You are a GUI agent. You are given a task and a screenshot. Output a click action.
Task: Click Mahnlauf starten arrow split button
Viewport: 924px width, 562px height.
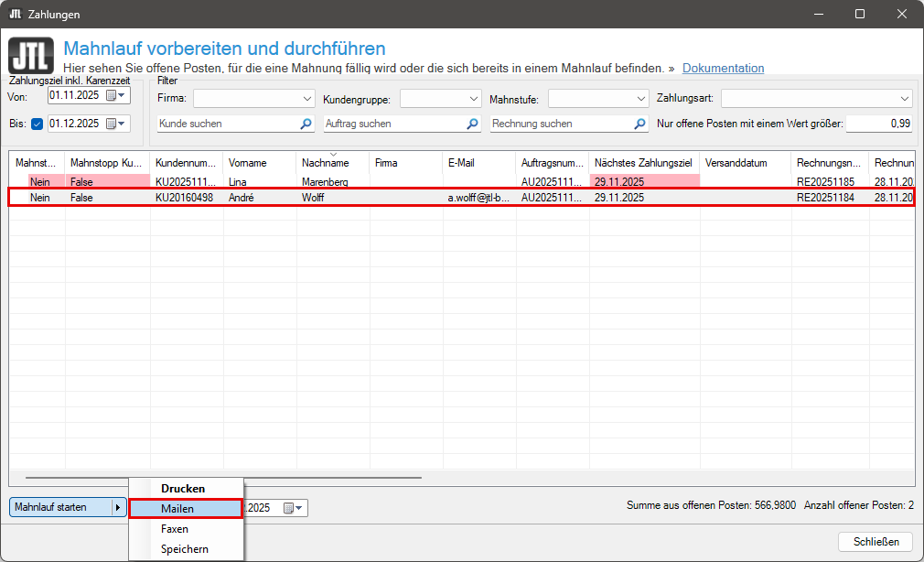(x=118, y=507)
